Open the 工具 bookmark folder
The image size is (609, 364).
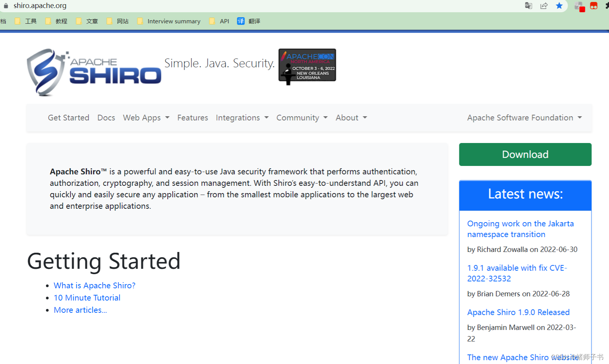(26, 21)
